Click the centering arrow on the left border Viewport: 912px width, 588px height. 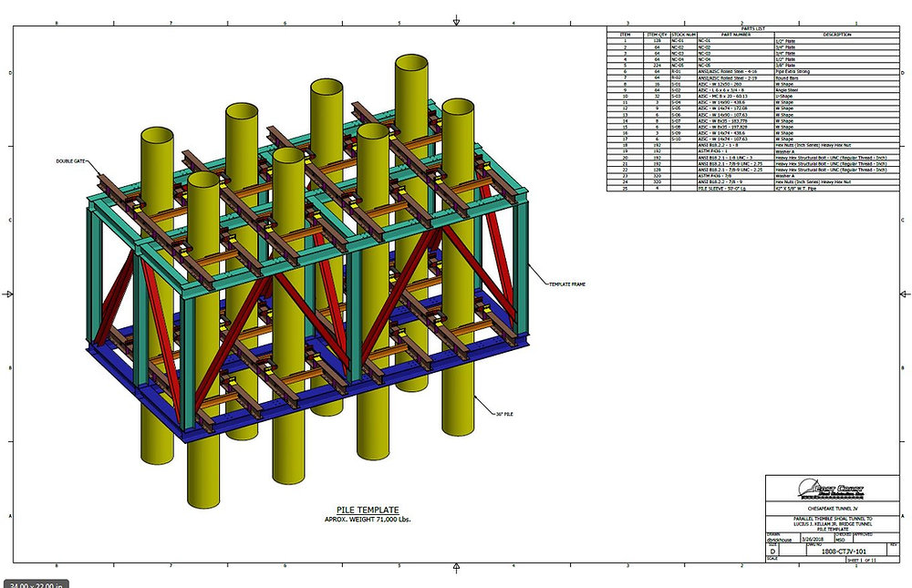pos(9,294)
